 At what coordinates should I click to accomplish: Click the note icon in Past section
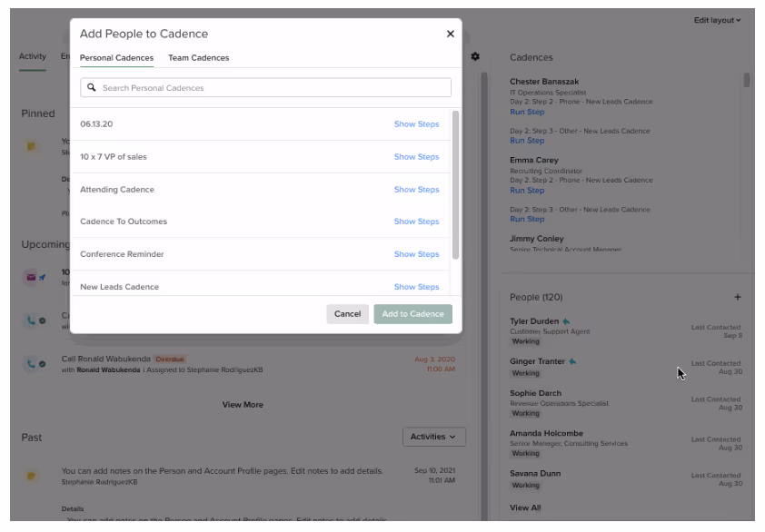click(31, 476)
